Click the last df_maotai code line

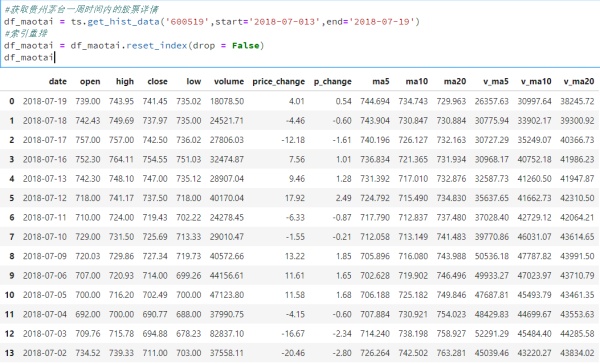[29, 57]
